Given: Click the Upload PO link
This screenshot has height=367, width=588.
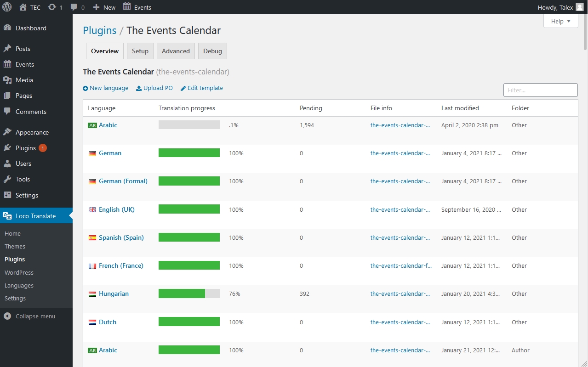Looking at the screenshot, I should click(154, 88).
